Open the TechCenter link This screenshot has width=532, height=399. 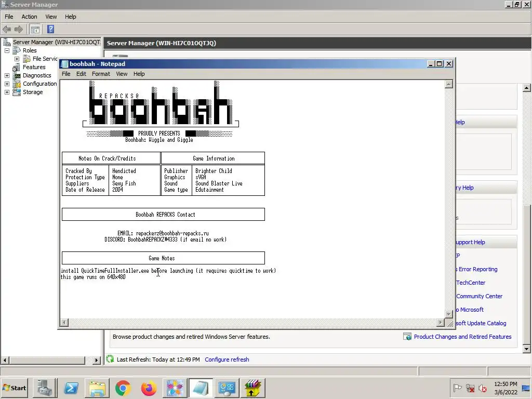471,283
